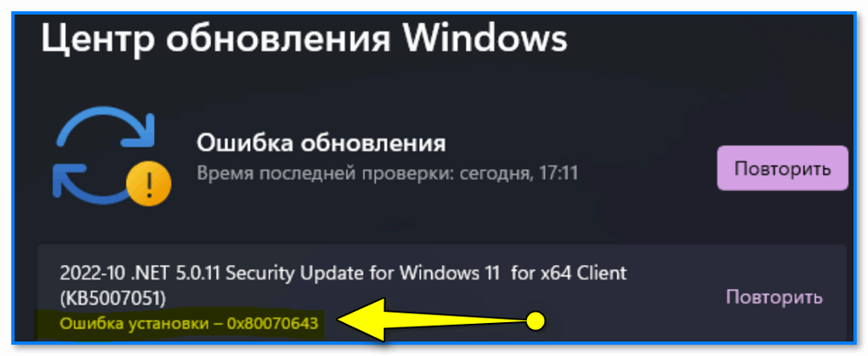Screen dimensions: 868x356
Task: Click the Время последней проверки status line
Action: 387,174
